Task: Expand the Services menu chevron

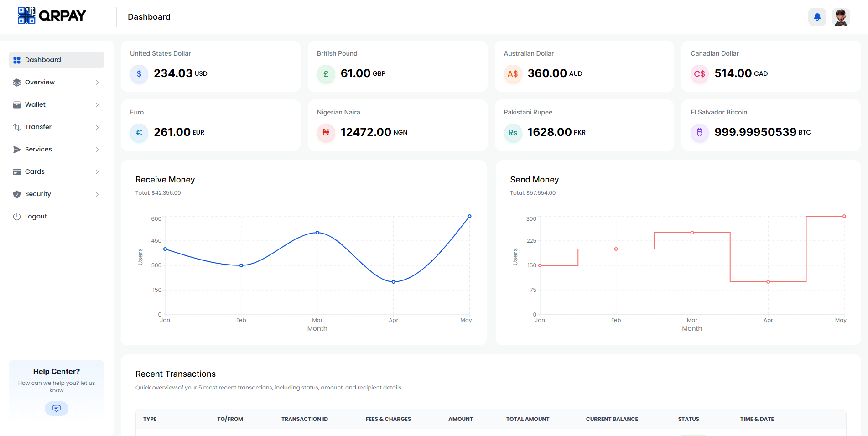Action: [97, 149]
